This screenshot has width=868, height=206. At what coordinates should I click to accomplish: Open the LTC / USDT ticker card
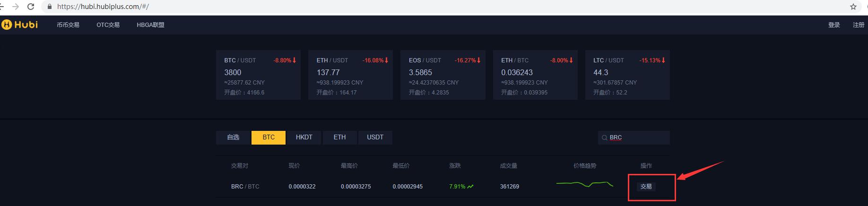point(627,75)
